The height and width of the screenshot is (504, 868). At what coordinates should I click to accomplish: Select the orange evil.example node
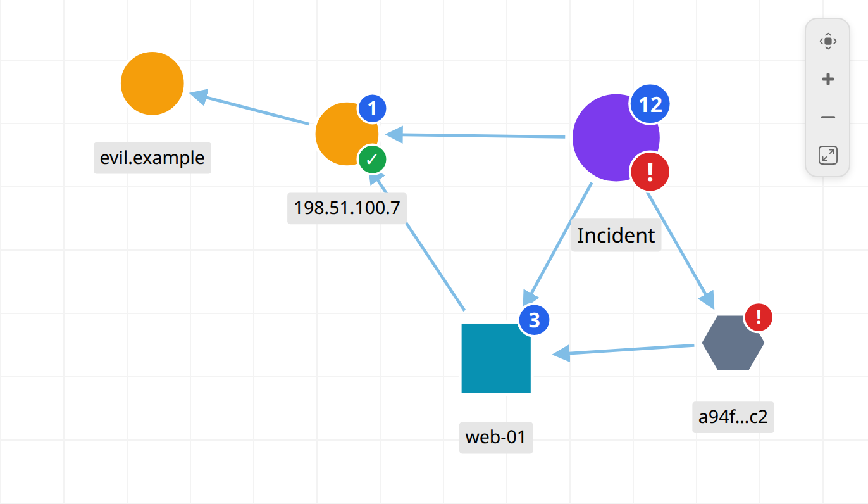152,83
